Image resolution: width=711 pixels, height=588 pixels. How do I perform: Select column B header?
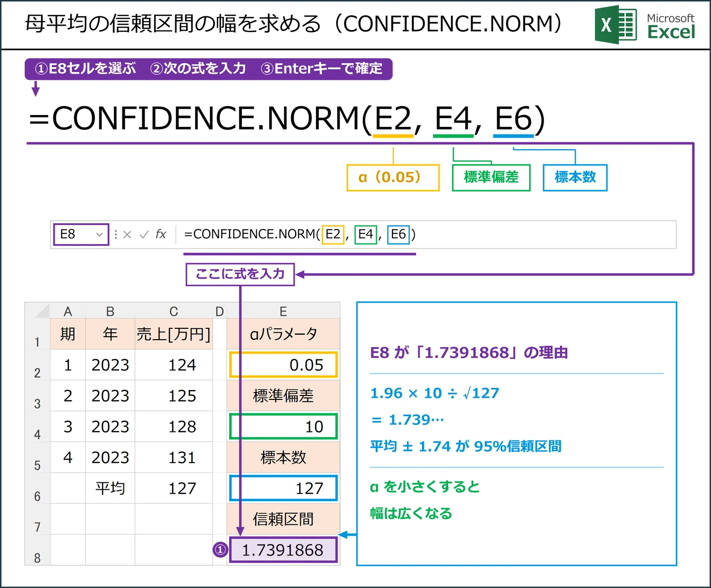110,311
